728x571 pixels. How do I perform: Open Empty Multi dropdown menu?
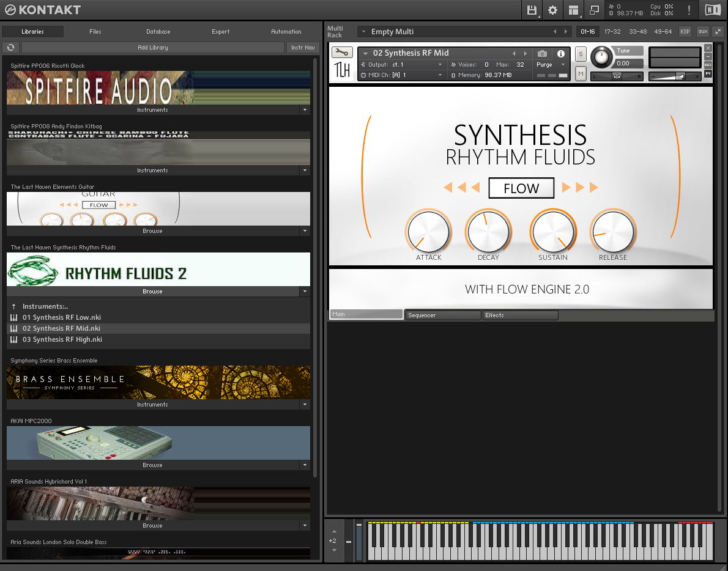[363, 32]
